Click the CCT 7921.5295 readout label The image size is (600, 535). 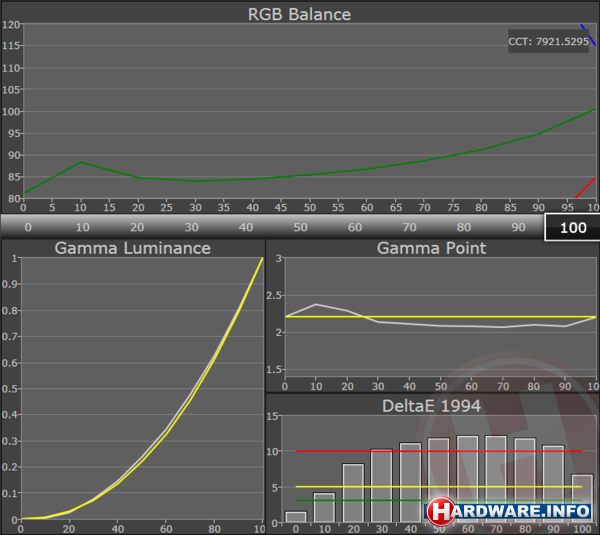[551, 42]
